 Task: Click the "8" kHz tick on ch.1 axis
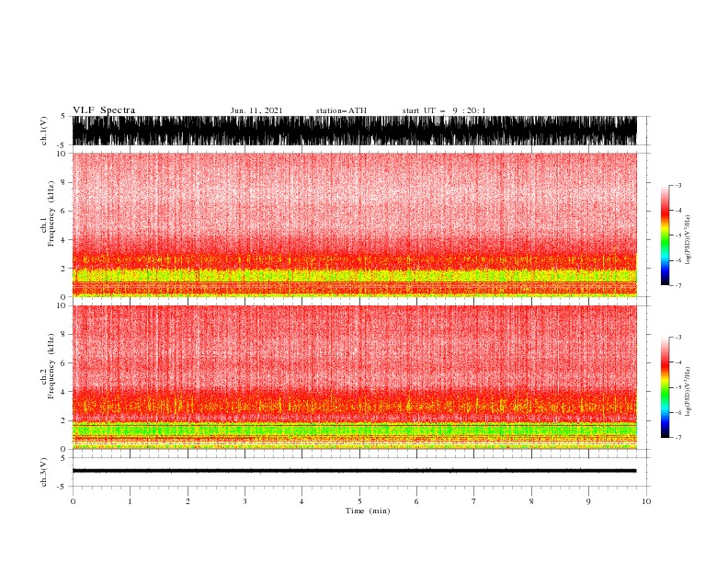click(63, 182)
